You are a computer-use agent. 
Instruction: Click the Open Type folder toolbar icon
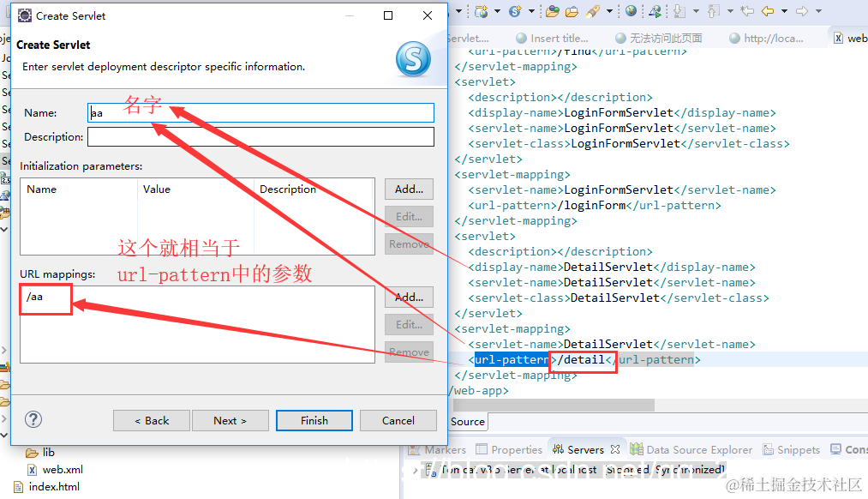click(x=552, y=11)
